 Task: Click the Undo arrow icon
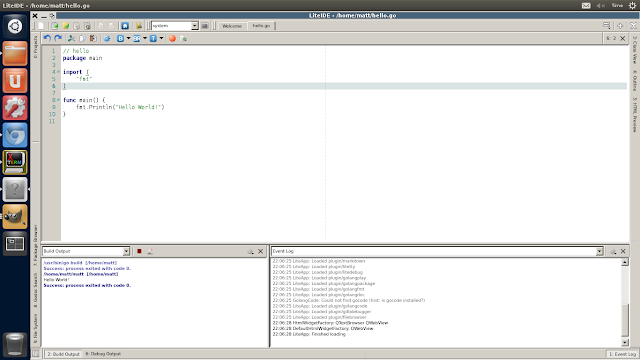click(x=47, y=38)
